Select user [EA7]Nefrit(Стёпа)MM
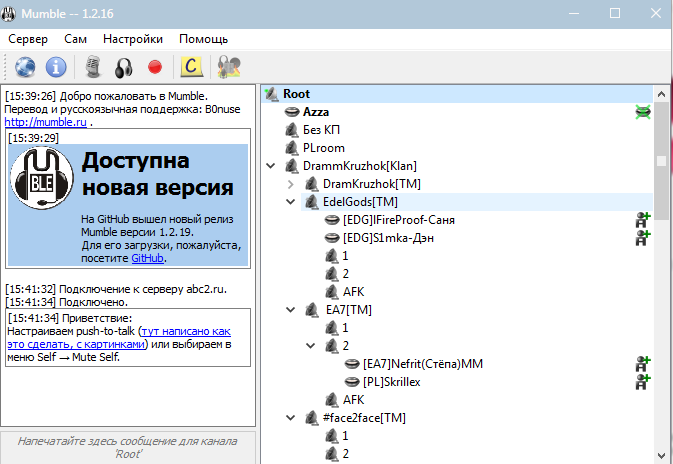The image size is (673, 464). (x=423, y=364)
